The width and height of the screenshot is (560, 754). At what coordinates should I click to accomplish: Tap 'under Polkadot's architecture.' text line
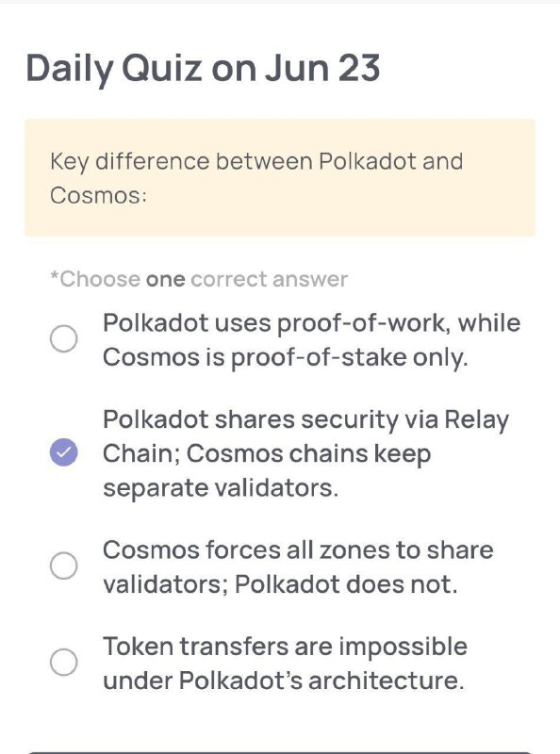pyautogui.click(x=284, y=680)
